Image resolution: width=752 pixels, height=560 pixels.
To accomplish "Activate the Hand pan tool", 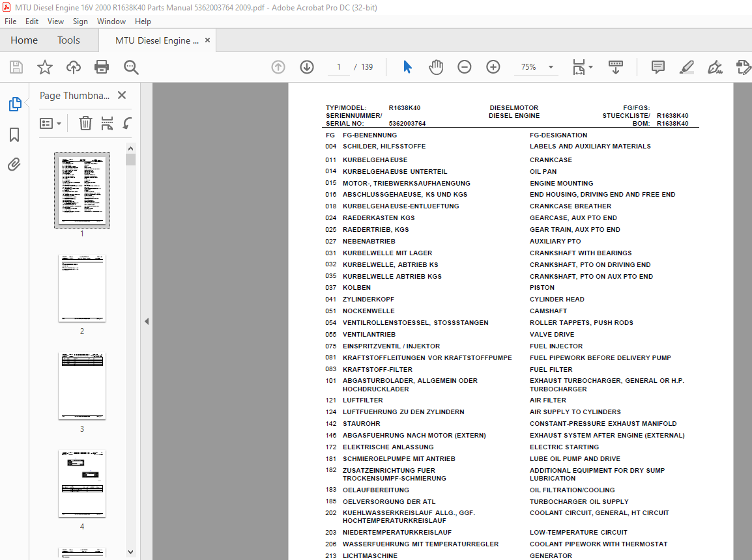I will click(436, 67).
